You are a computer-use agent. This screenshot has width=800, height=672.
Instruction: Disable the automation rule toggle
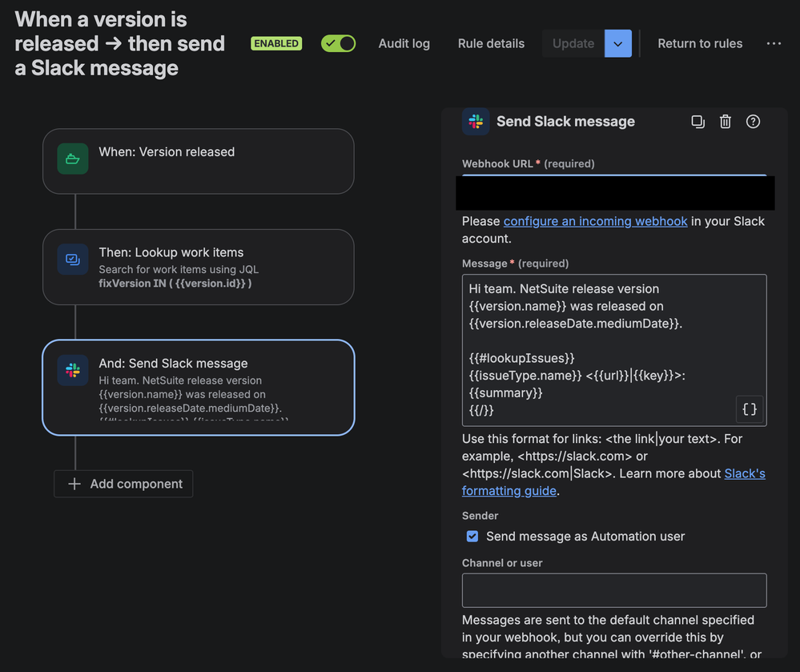pos(338,43)
